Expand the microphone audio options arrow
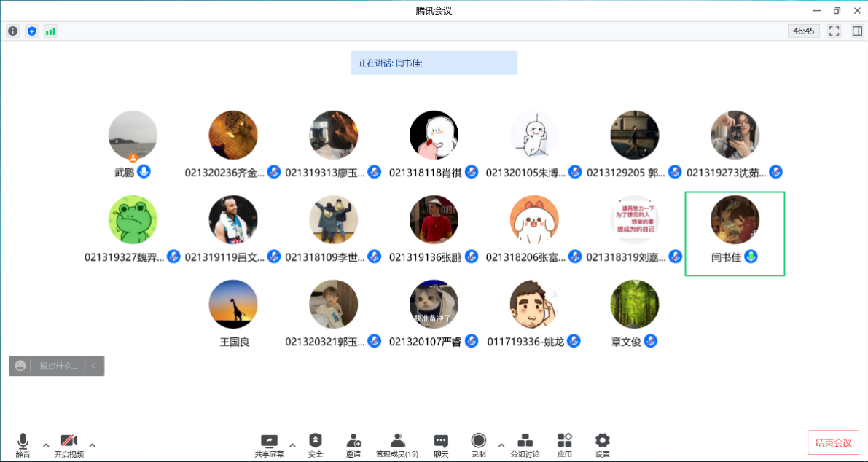The height and width of the screenshot is (462, 868). 46,445
